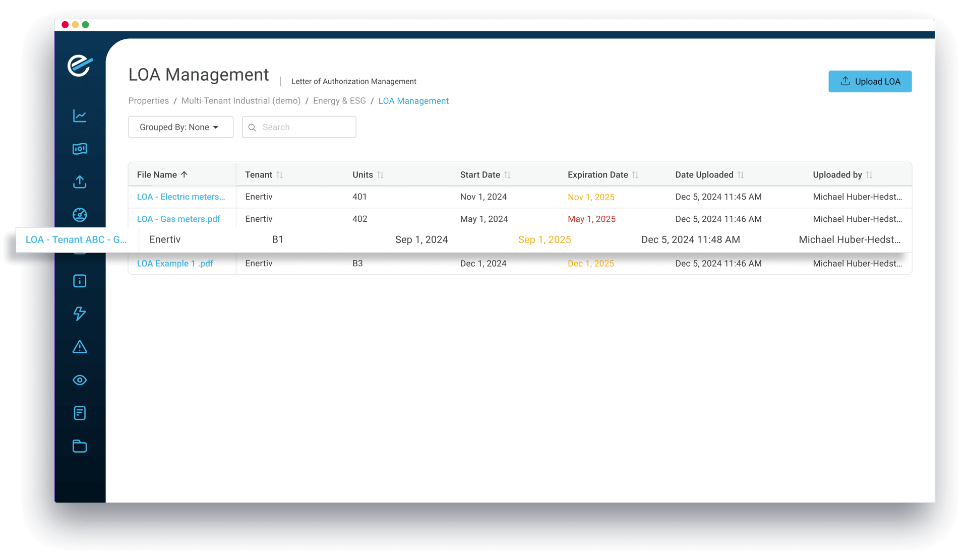Viewport: 968px width, 560px height.
Task: Click Uploaded by column header label
Action: (837, 174)
